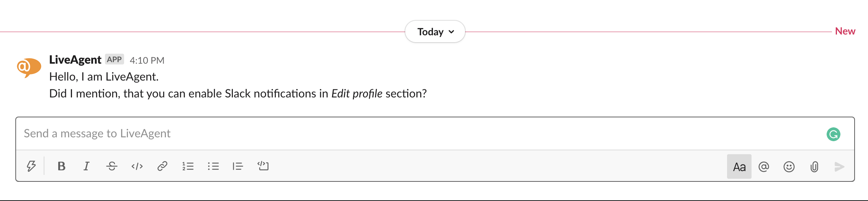The width and height of the screenshot is (868, 201).
Task: Insert a link in the message
Action: pyautogui.click(x=162, y=166)
